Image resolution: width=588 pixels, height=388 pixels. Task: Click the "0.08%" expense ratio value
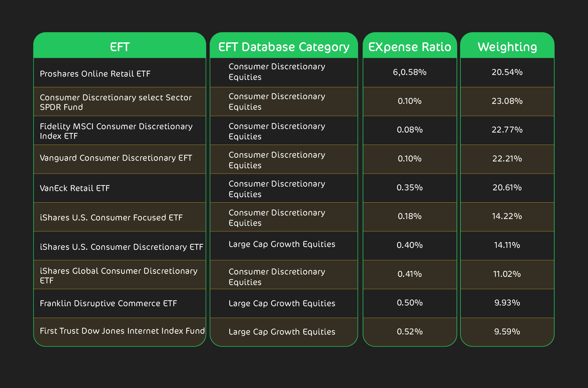(x=410, y=130)
